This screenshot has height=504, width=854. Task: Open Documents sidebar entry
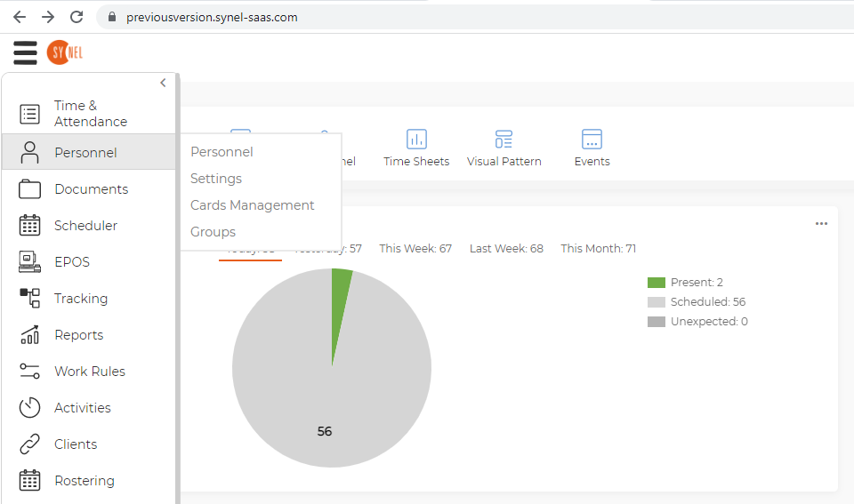[x=92, y=188]
